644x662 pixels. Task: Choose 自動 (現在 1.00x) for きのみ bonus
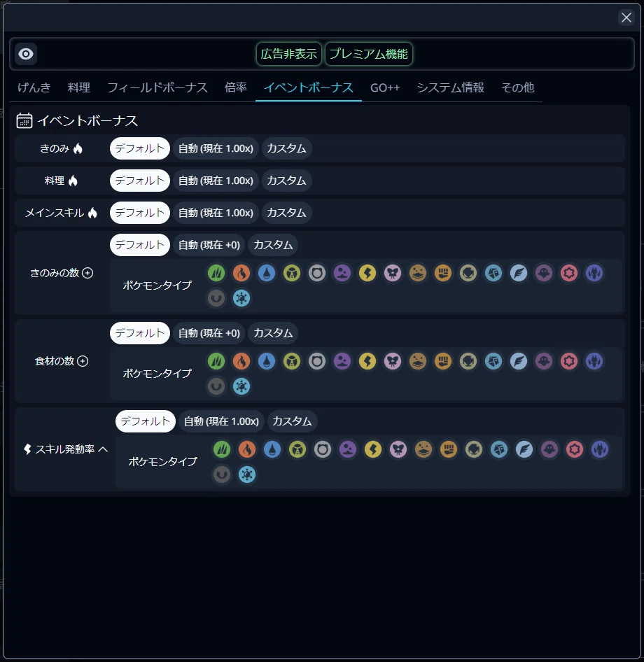(x=216, y=148)
